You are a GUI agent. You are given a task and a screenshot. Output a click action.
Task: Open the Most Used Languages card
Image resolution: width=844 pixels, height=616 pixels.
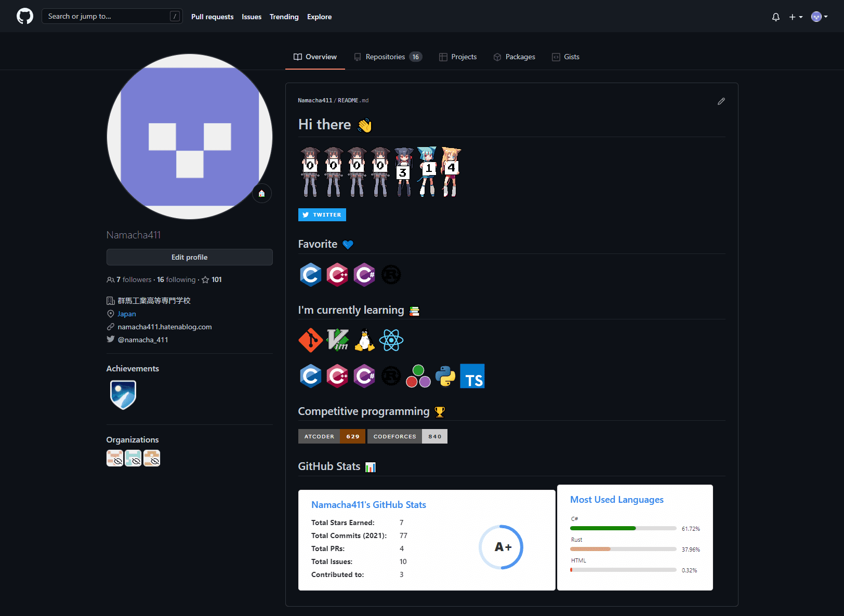pos(635,538)
